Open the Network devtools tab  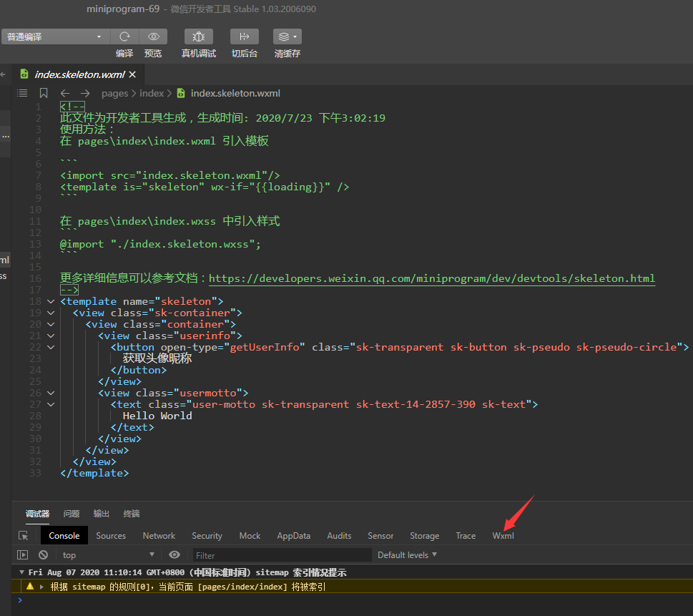click(159, 536)
